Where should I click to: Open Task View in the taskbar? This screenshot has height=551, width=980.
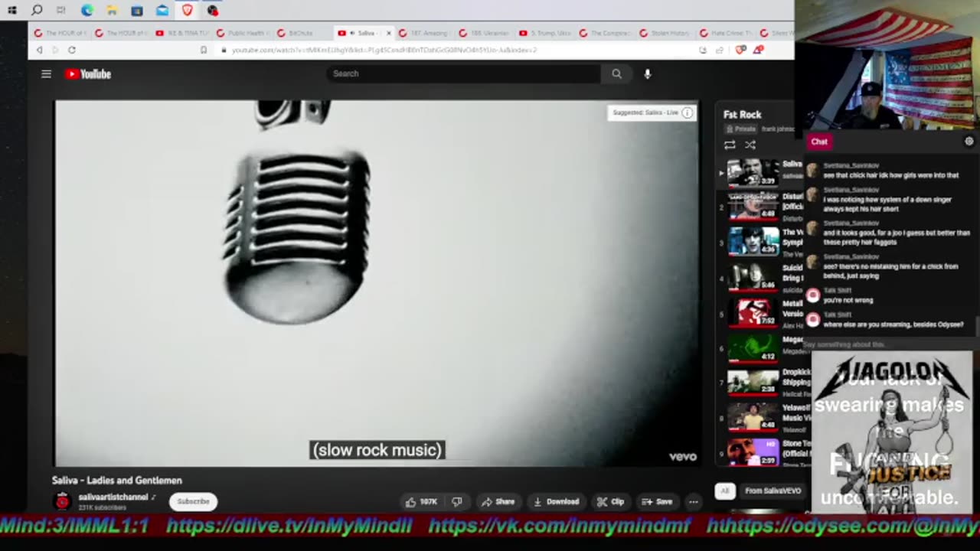[61, 10]
